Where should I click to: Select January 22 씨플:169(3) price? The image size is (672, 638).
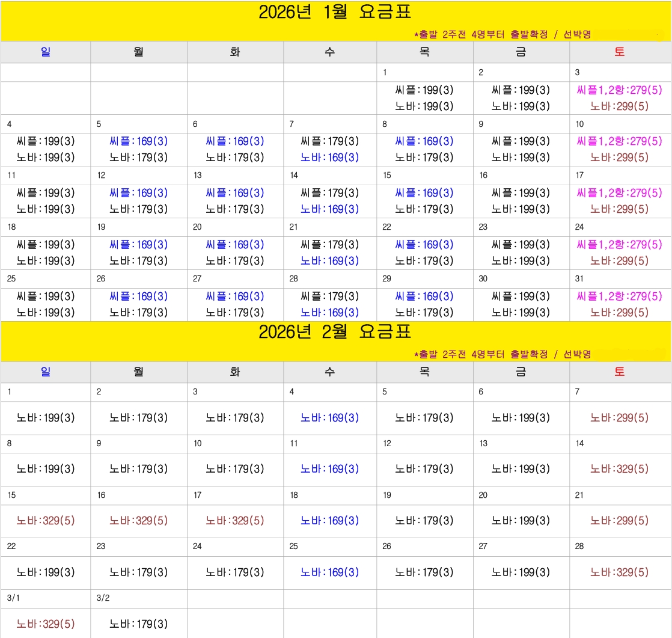point(424,245)
